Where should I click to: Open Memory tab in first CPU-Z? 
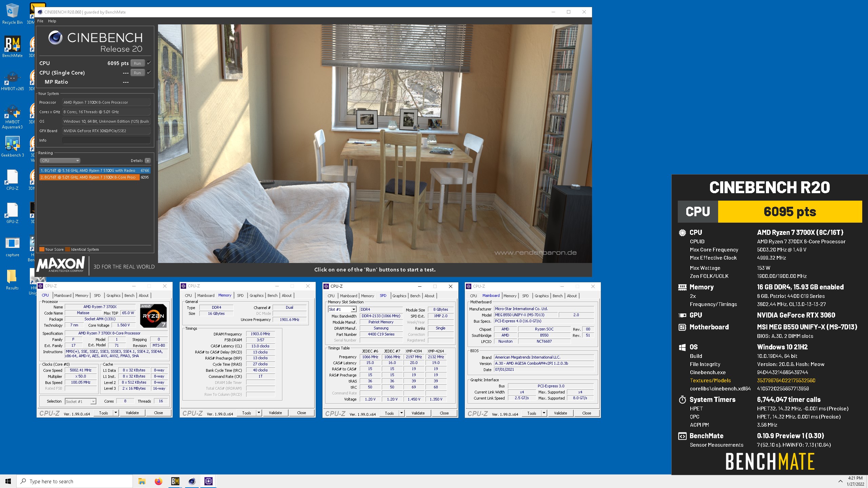(82, 296)
